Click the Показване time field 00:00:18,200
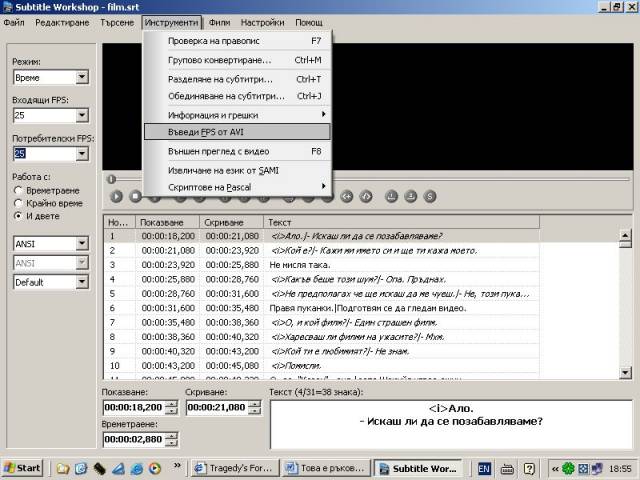The width and height of the screenshot is (640, 480). tap(134, 407)
